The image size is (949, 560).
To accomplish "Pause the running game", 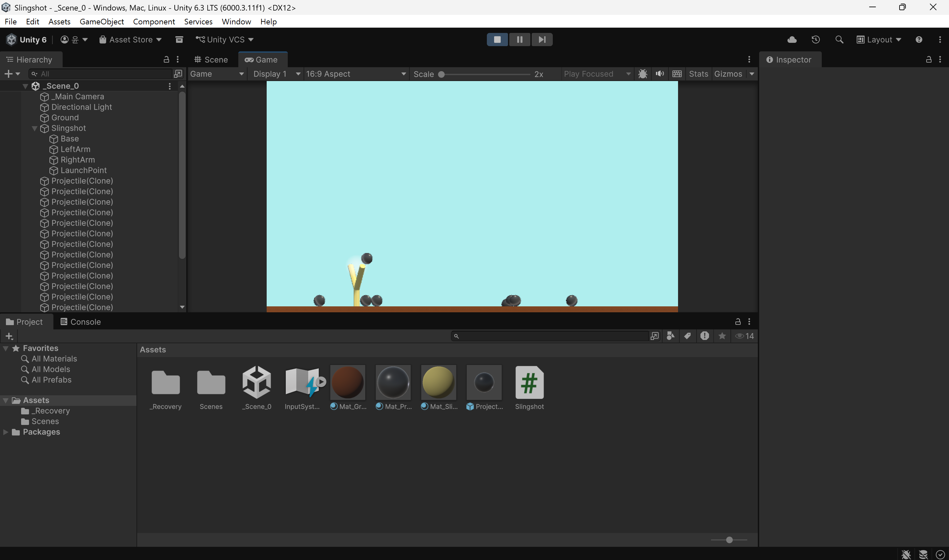I will [519, 40].
